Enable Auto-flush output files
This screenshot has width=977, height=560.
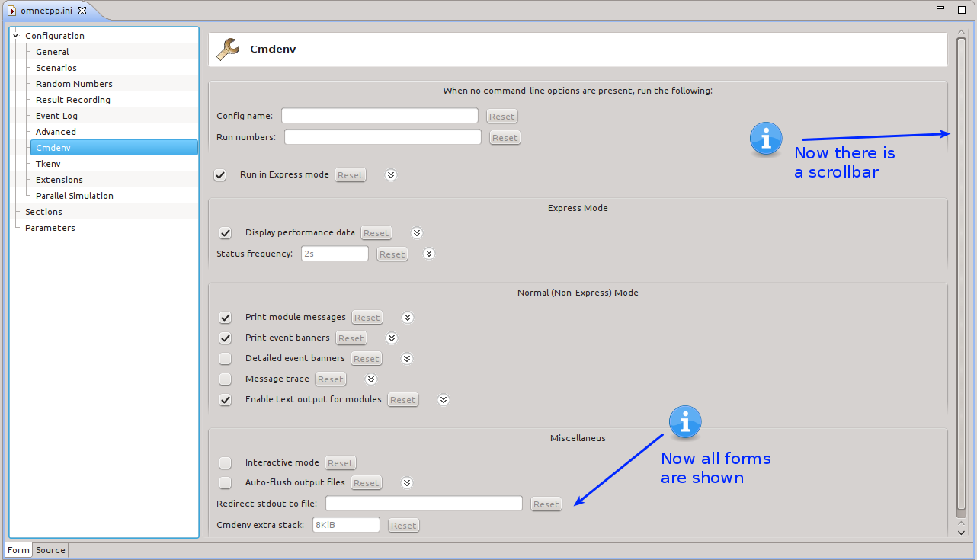(x=225, y=482)
